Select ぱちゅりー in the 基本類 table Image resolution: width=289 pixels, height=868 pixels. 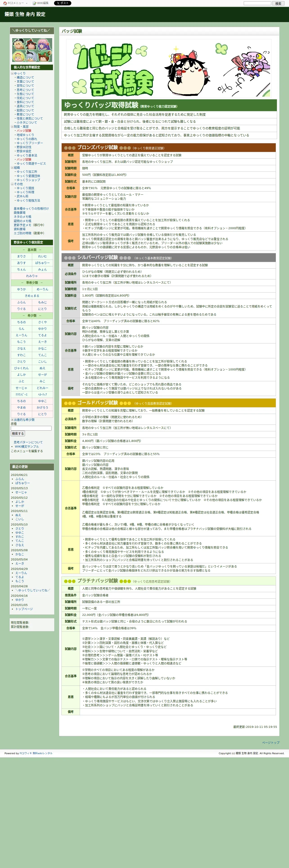(x=42, y=263)
